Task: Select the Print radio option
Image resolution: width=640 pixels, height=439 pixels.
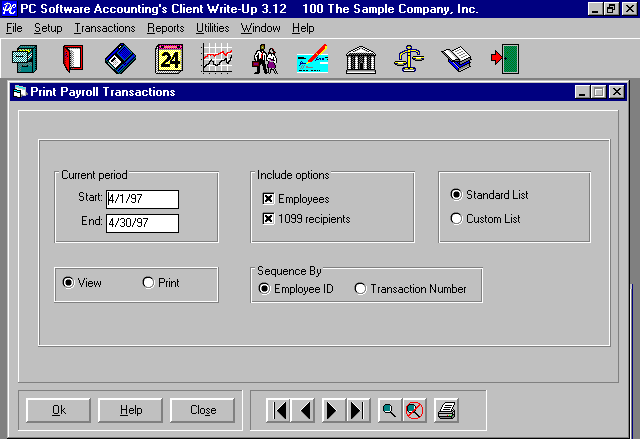Action: click(x=148, y=282)
